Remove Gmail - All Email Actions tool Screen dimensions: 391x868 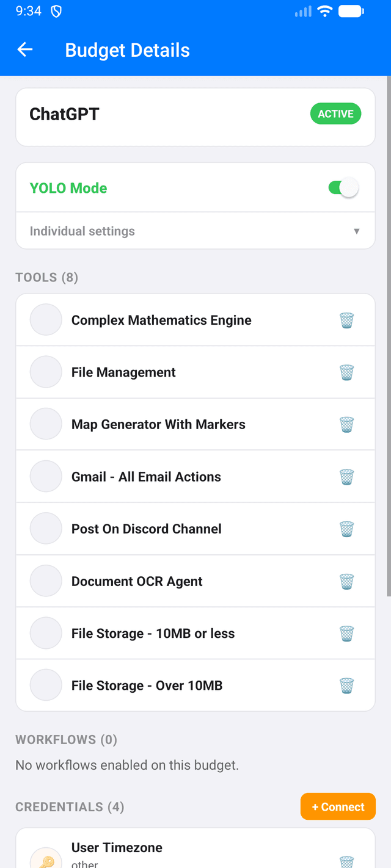(346, 477)
